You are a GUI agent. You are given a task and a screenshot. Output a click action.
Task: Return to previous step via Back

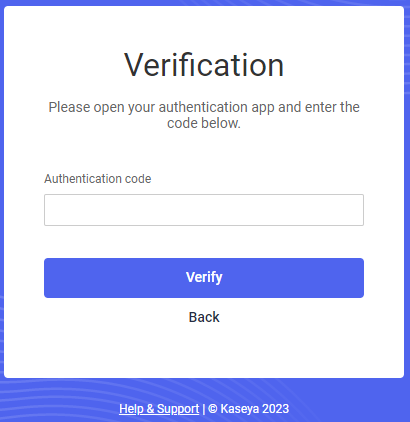(x=204, y=317)
